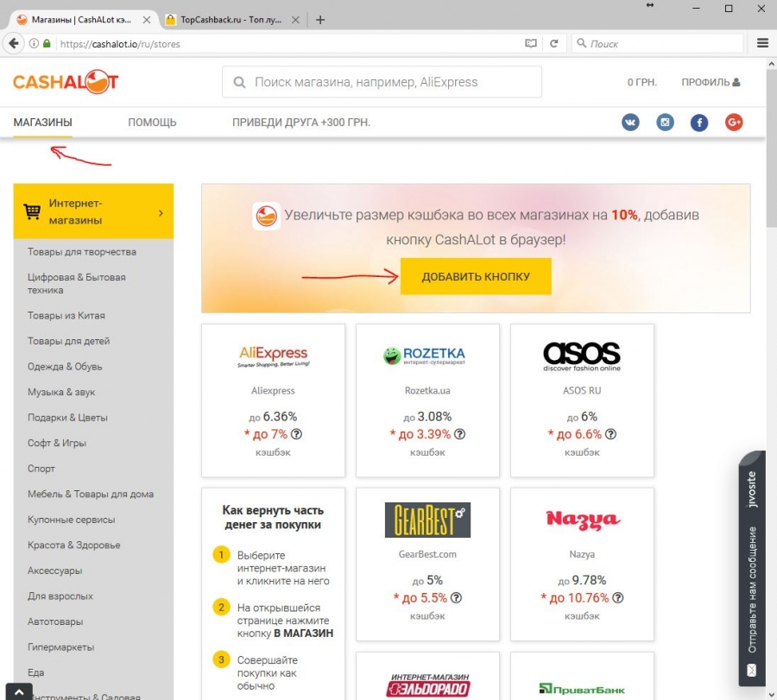Click the help icon beside Nazya 10.76%
Image resolution: width=777 pixels, height=700 pixels.
(x=617, y=598)
